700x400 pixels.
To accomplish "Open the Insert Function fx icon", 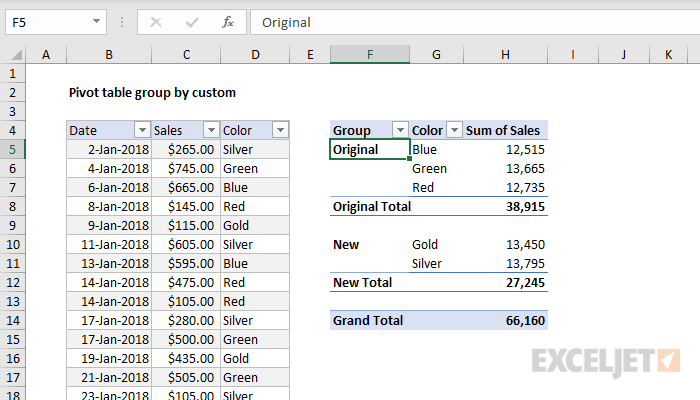I will 228,22.
